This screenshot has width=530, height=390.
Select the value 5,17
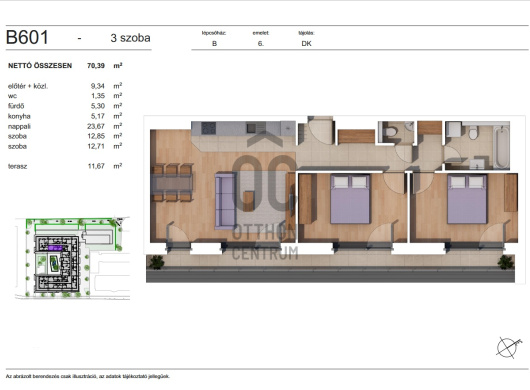pyautogui.click(x=98, y=116)
